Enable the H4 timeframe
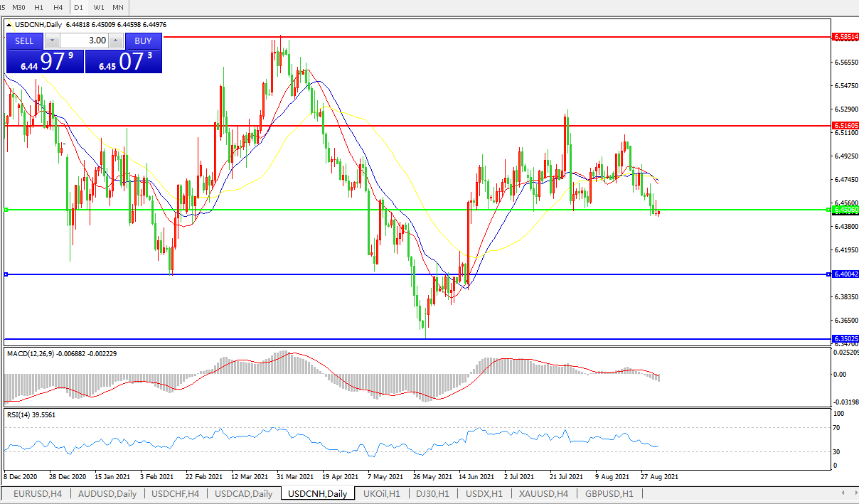The image size is (859, 504). (x=58, y=7)
